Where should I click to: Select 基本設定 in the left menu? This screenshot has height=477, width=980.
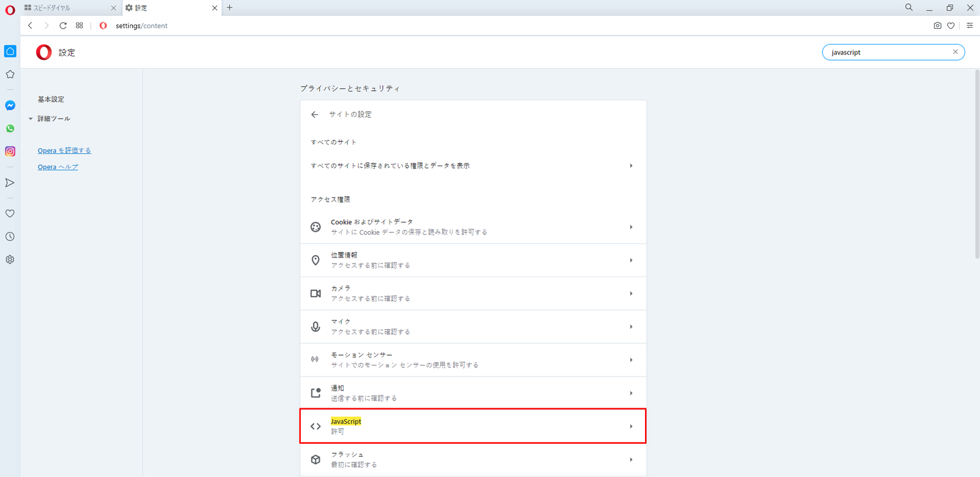pyautogui.click(x=51, y=99)
